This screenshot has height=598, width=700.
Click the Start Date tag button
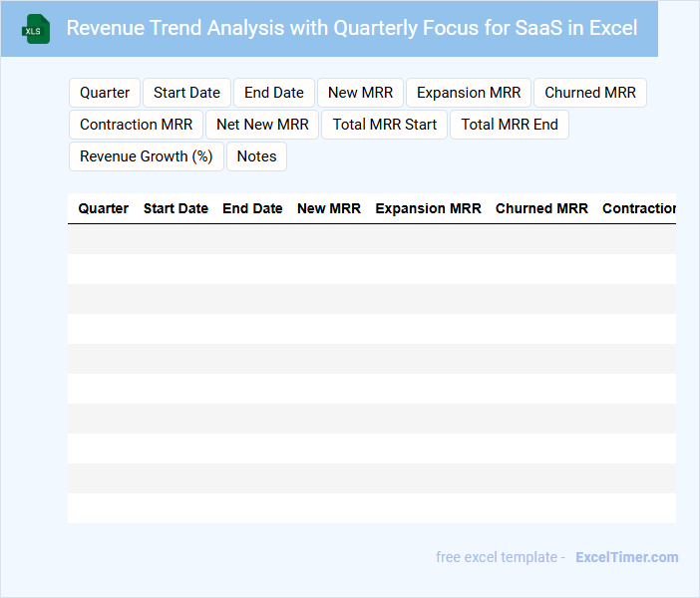[186, 93]
